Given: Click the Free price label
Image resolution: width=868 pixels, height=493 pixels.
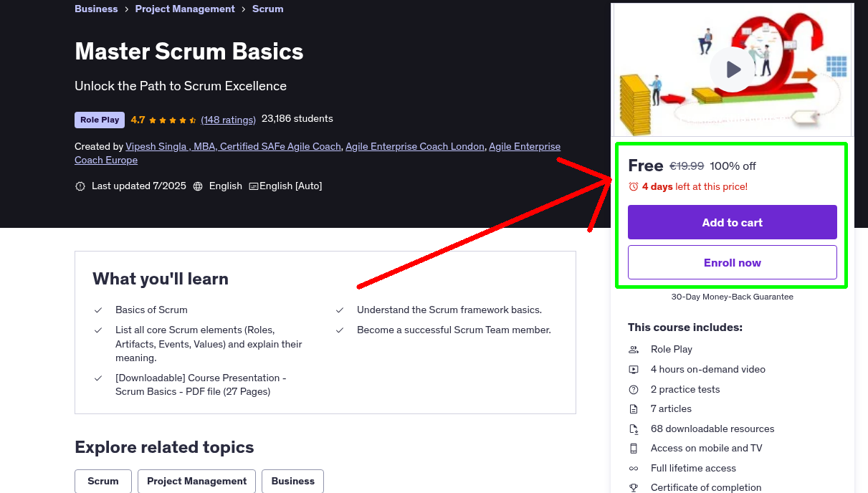Looking at the screenshot, I should coord(646,166).
